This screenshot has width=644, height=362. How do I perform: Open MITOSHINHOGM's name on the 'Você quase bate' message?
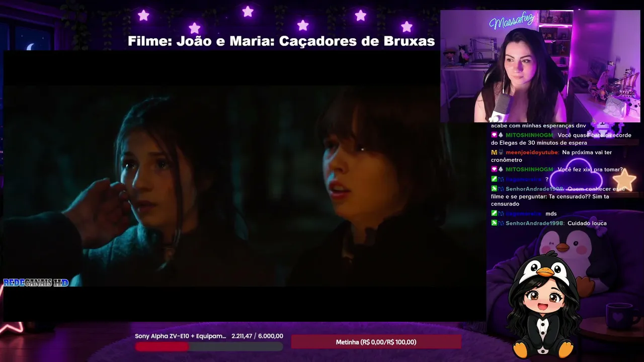click(x=529, y=135)
